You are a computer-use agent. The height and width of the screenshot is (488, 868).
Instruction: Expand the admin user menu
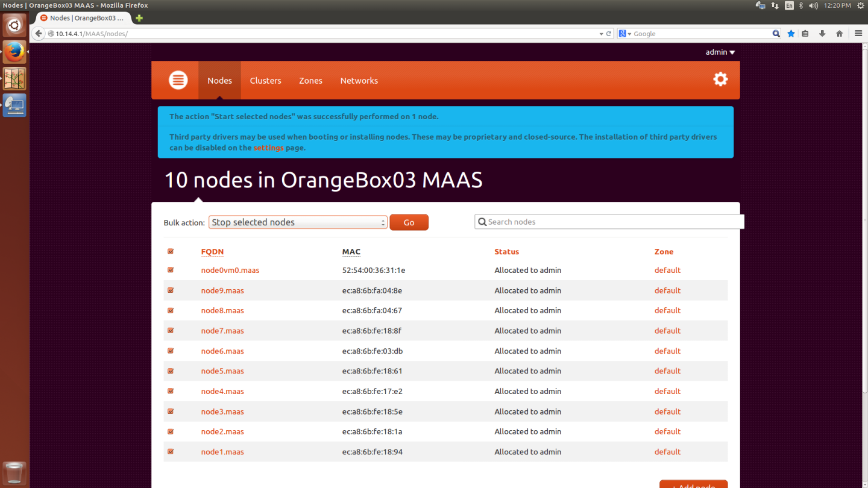[x=720, y=52]
